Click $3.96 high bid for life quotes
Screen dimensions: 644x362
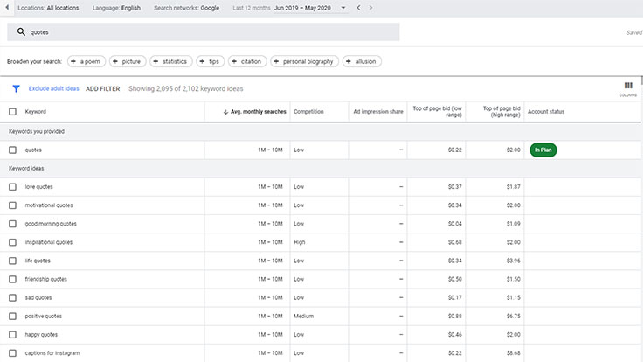(514, 261)
